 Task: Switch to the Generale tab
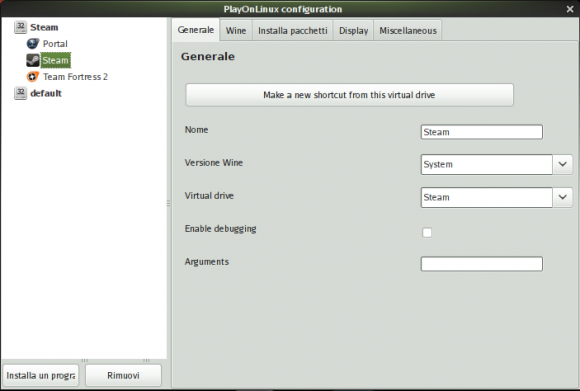click(x=196, y=30)
